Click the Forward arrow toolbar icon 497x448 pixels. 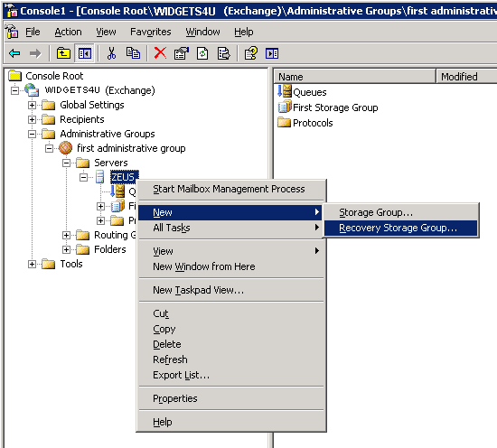tap(35, 53)
